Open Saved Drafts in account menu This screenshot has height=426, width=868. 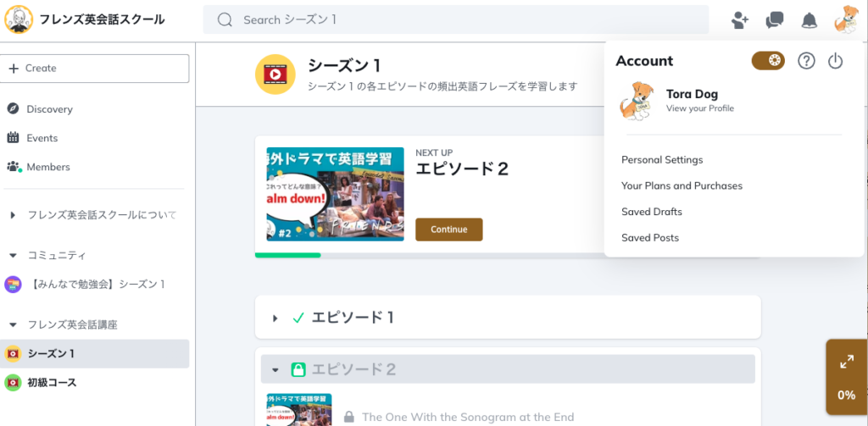pyautogui.click(x=651, y=212)
